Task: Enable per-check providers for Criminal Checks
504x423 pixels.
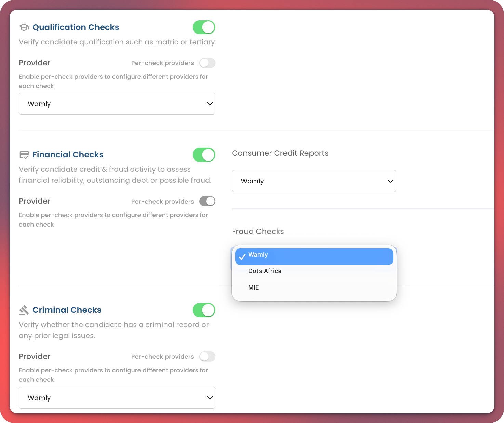Action: pyautogui.click(x=207, y=357)
